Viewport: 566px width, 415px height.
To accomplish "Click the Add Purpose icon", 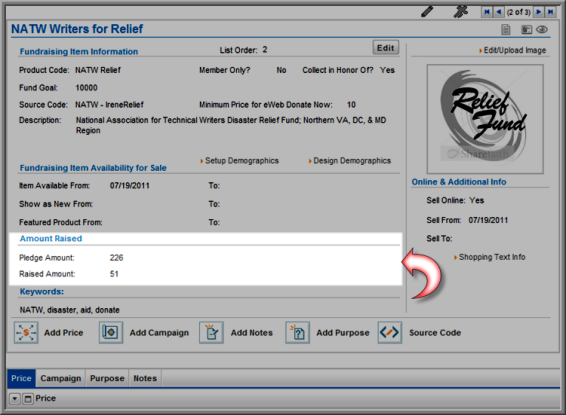I will pyautogui.click(x=297, y=332).
